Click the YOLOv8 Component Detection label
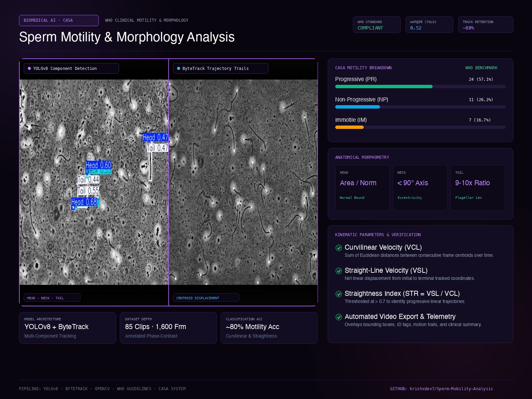The width and height of the screenshot is (532, 399). [x=71, y=69]
